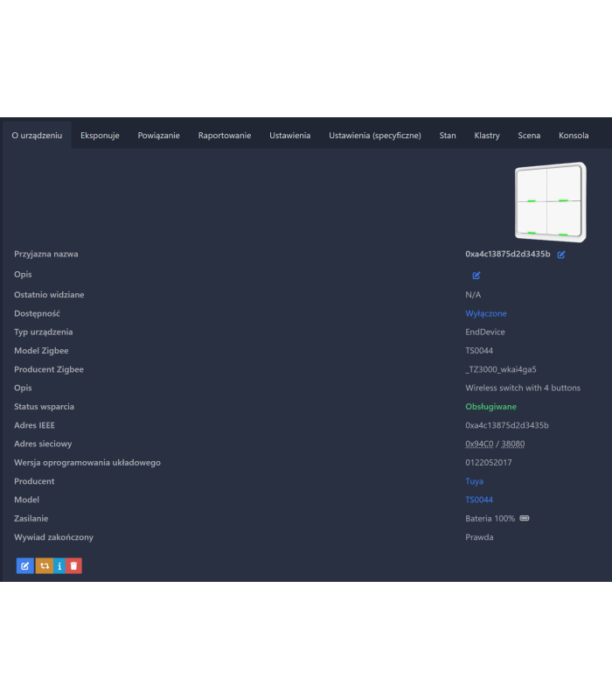The height and width of the screenshot is (700, 612).
Task: Click the 0x94C0 network address
Action: [x=479, y=444]
